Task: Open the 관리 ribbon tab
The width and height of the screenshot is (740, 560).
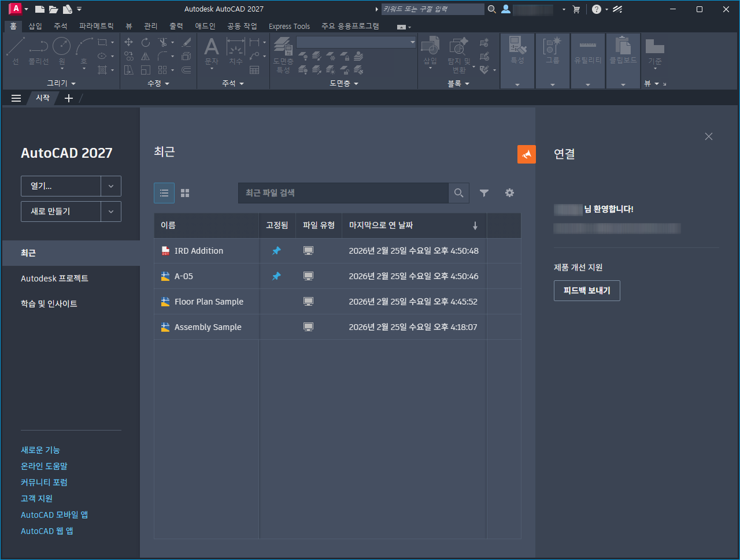Action: point(151,26)
